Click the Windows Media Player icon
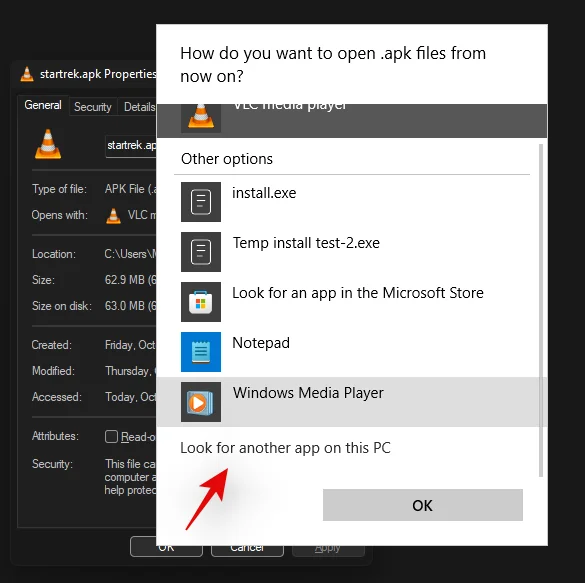The height and width of the screenshot is (583, 585). tap(201, 402)
